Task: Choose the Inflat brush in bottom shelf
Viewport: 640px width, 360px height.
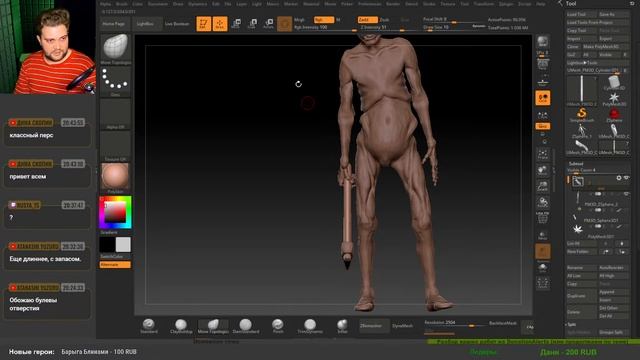Action: click(342, 326)
